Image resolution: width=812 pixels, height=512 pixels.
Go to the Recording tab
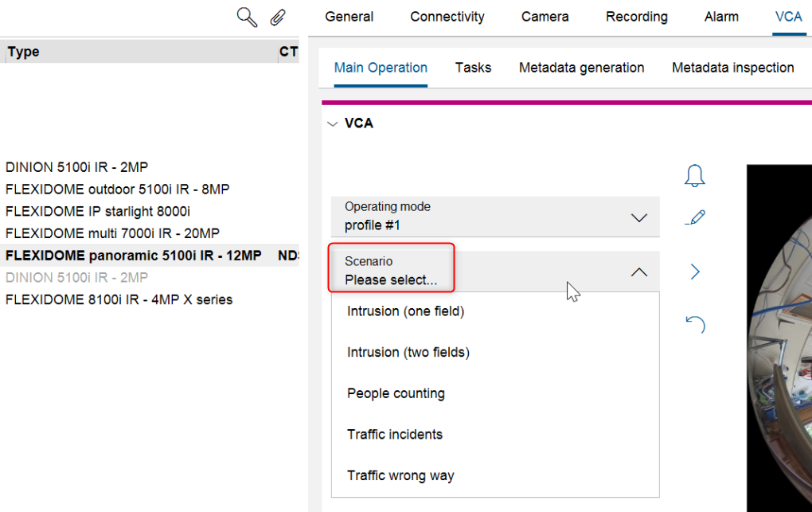[636, 17]
